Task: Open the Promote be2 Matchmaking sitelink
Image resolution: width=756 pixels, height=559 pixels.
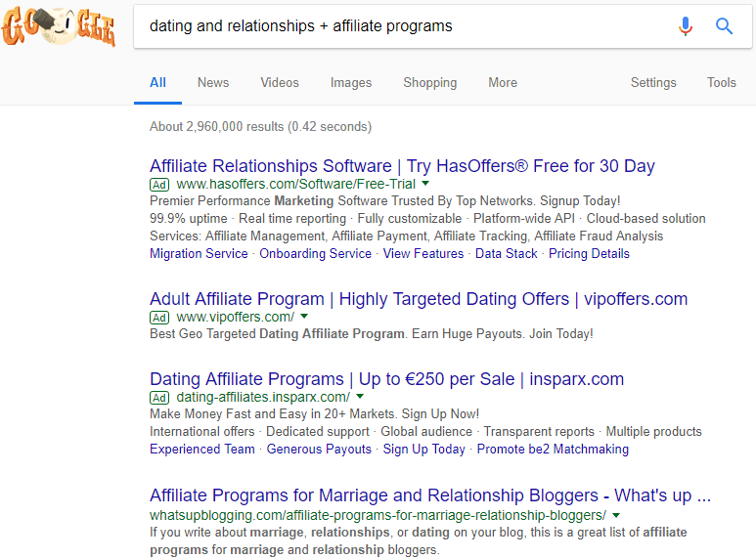Action: [x=553, y=450]
